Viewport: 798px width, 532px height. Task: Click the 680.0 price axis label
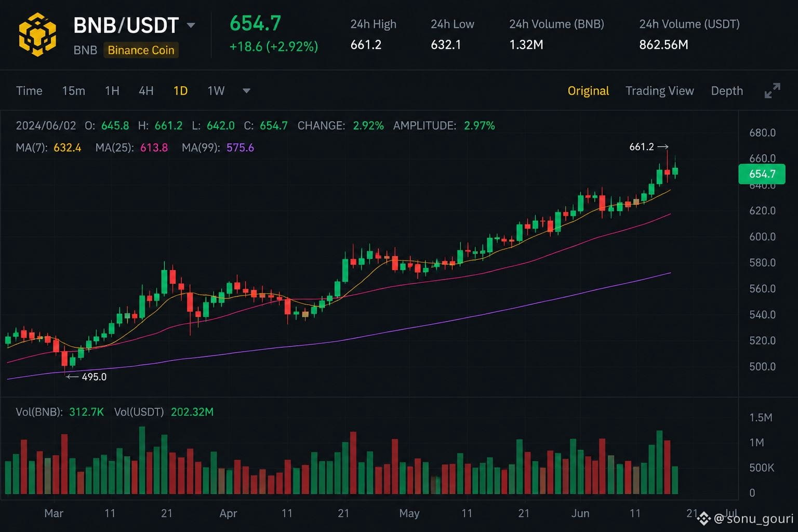pos(762,132)
